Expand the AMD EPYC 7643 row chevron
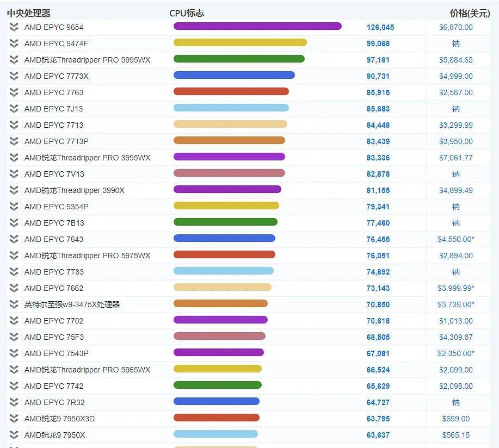 point(14,239)
